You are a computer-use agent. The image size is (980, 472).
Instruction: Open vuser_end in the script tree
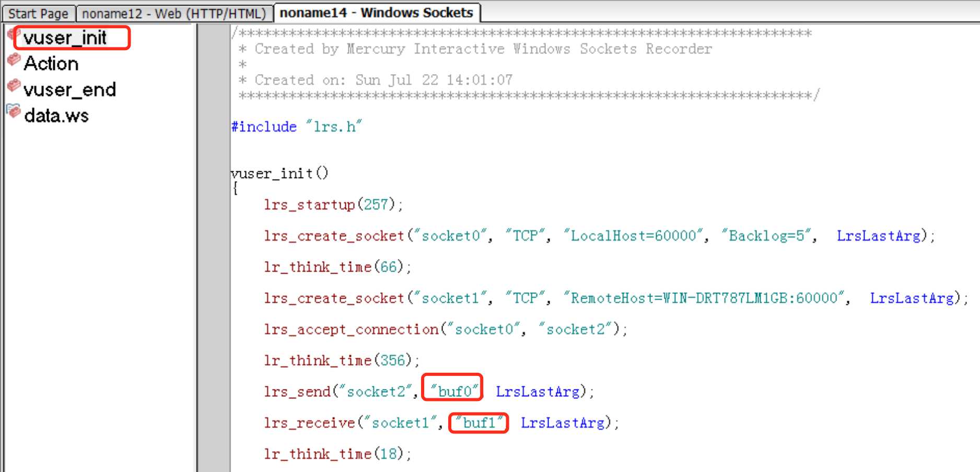pos(69,90)
